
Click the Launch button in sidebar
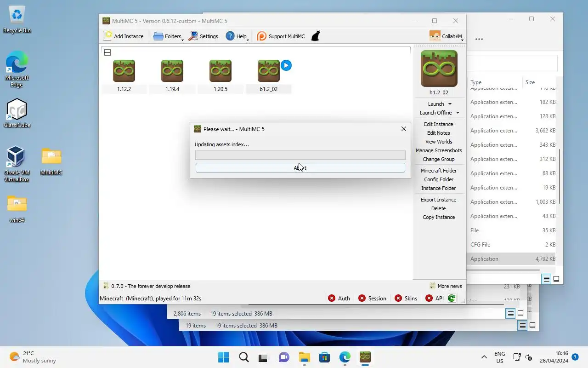(435, 104)
